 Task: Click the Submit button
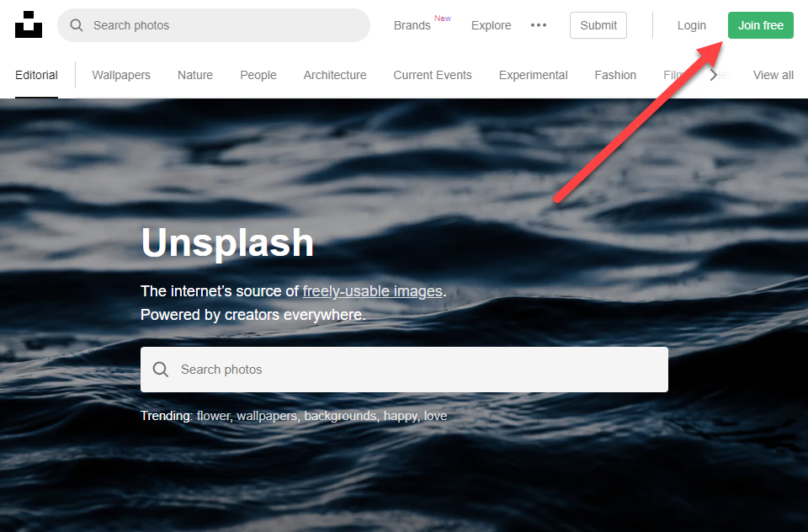pos(598,25)
